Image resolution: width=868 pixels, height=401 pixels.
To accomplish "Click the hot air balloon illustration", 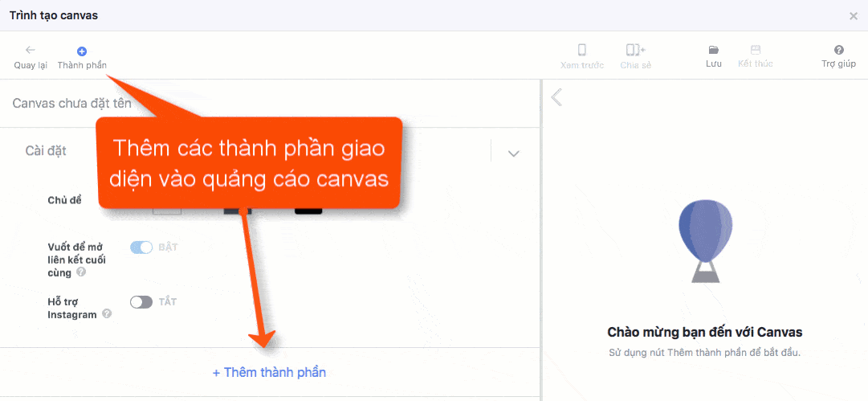I will point(705,242).
